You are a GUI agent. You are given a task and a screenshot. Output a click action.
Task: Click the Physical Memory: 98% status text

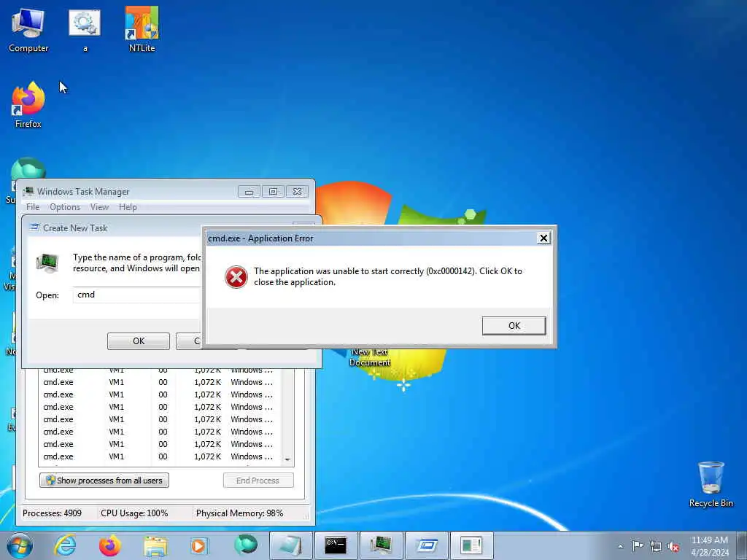pos(239,513)
